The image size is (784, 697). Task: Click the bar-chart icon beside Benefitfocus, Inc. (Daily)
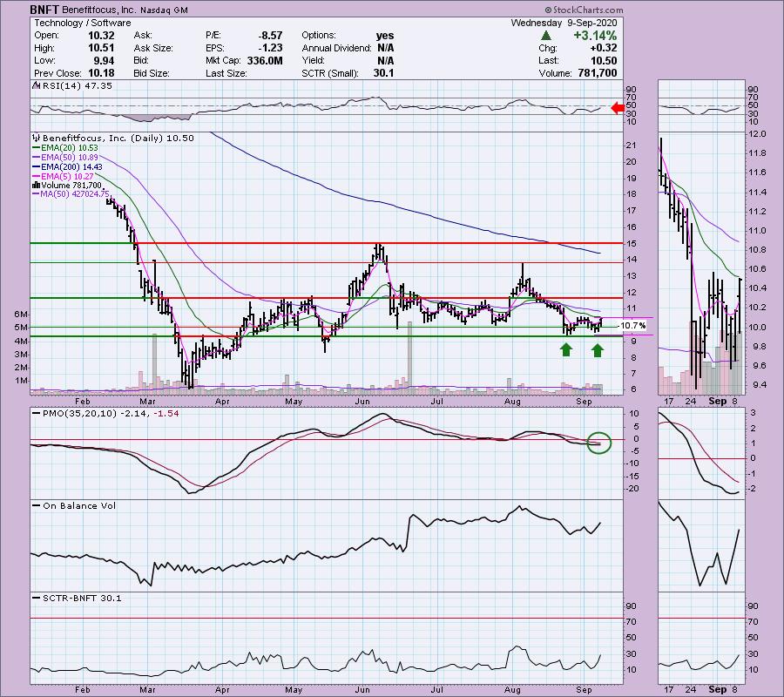pos(36,138)
